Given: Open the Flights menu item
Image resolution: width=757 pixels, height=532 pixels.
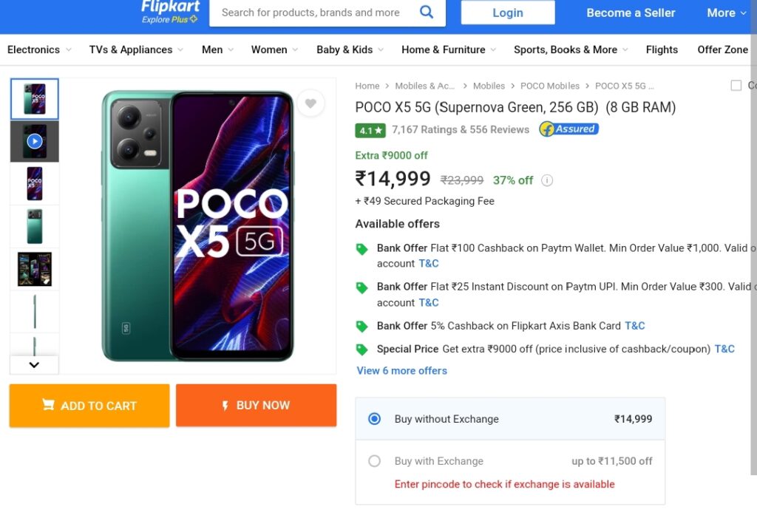Looking at the screenshot, I should tap(662, 50).
